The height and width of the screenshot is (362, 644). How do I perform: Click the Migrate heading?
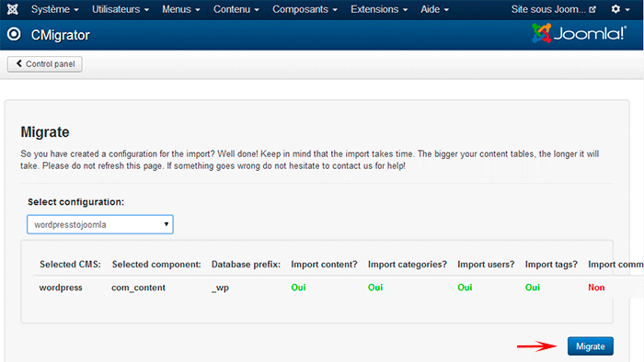[x=45, y=132]
